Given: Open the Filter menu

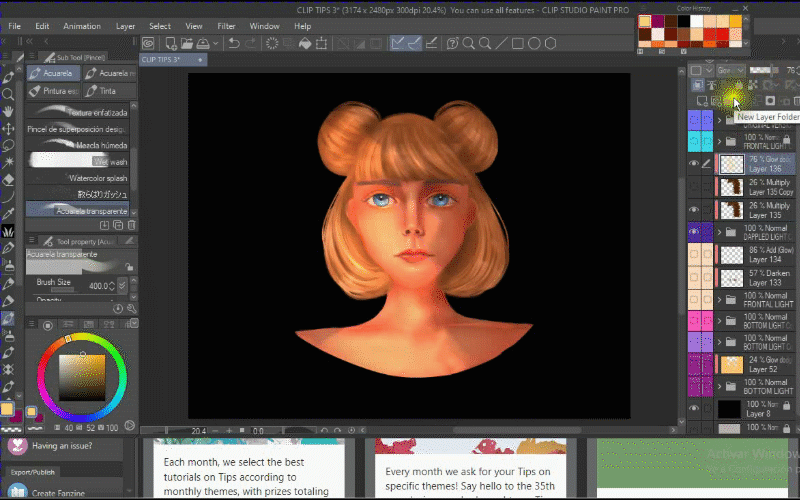Looking at the screenshot, I should coord(226,26).
